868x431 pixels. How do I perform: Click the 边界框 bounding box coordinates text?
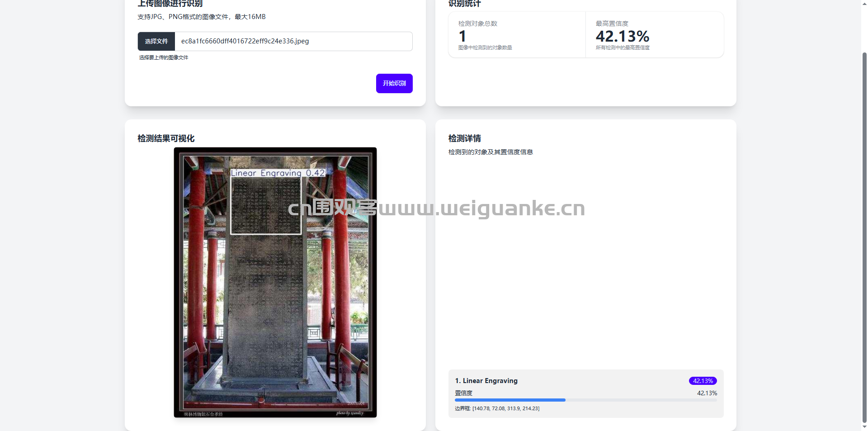(x=497, y=408)
